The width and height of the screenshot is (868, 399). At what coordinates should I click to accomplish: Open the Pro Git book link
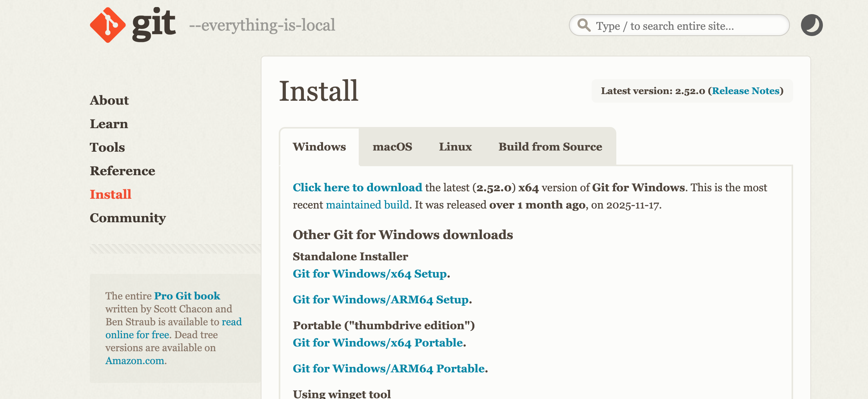(187, 296)
